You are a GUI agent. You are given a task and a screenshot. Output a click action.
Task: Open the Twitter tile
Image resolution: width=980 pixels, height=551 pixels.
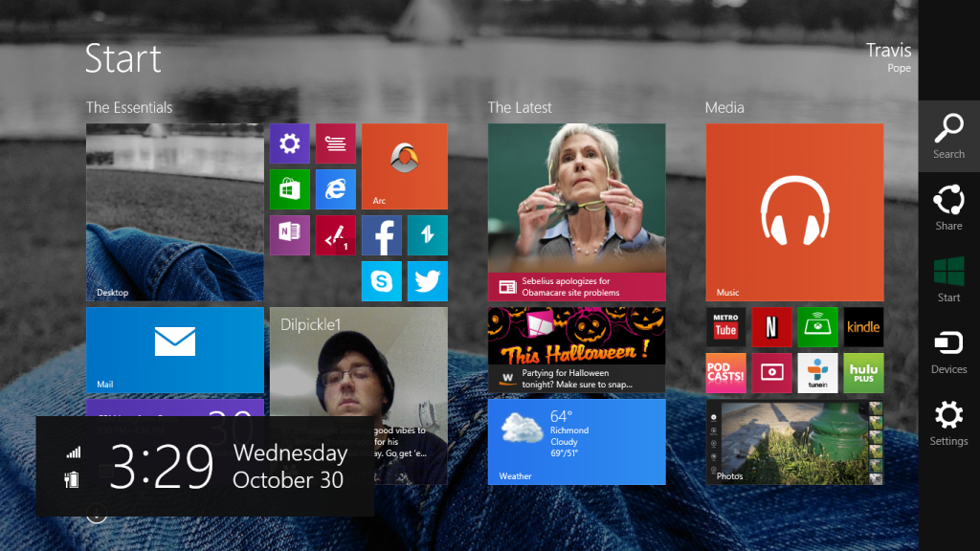tap(427, 280)
